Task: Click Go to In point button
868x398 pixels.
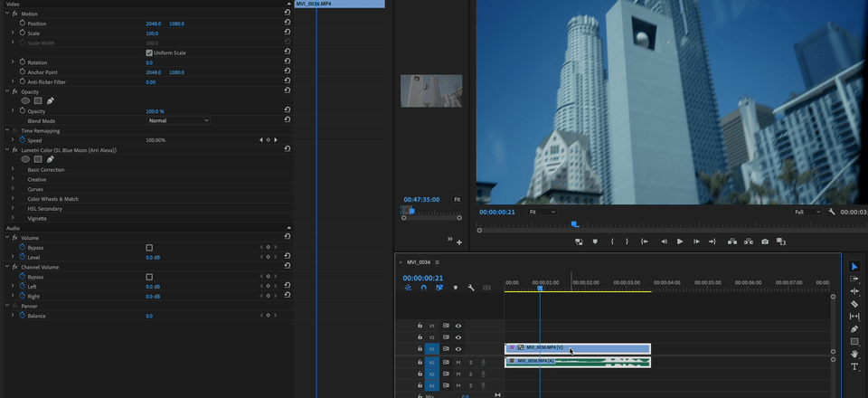Action: pyautogui.click(x=645, y=242)
